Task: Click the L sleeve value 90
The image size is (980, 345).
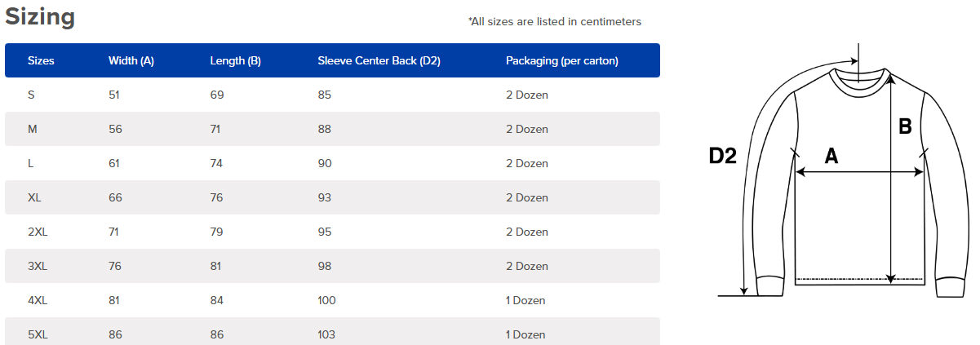Action: (325, 164)
